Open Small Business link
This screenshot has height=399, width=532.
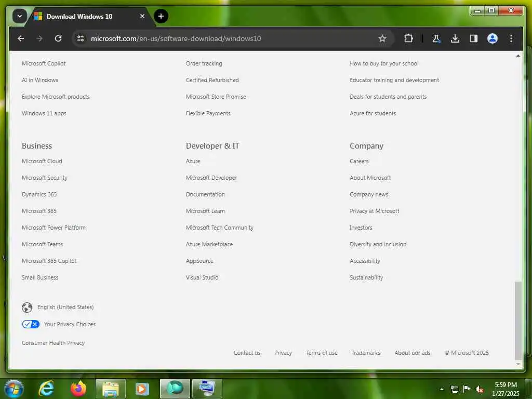(x=40, y=277)
